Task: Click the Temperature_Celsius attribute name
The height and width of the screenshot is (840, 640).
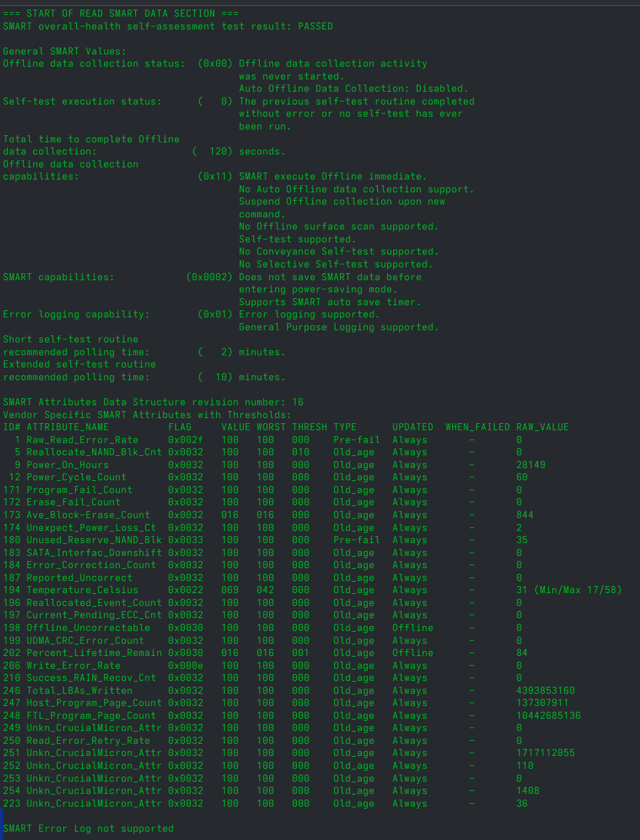Action: pos(82,590)
